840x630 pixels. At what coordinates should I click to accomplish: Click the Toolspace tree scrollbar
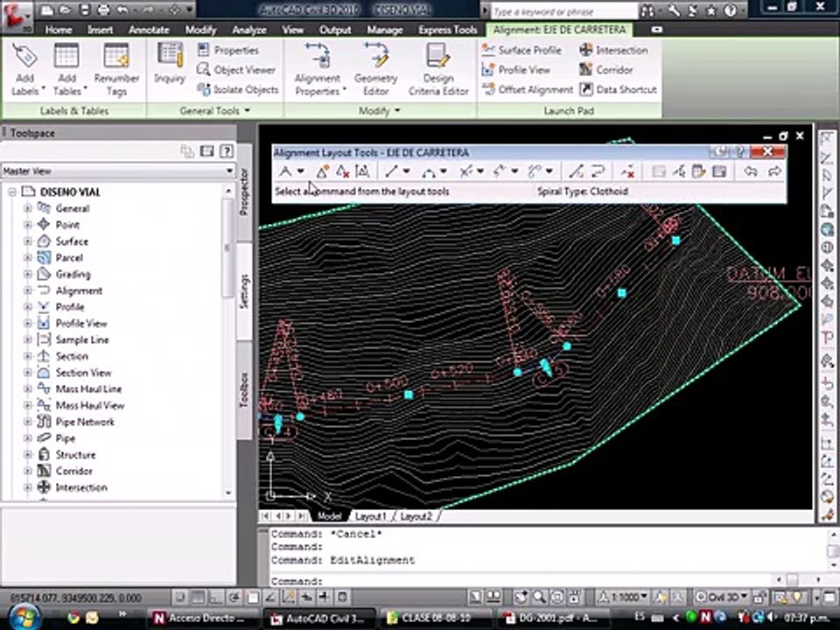click(228, 247)
